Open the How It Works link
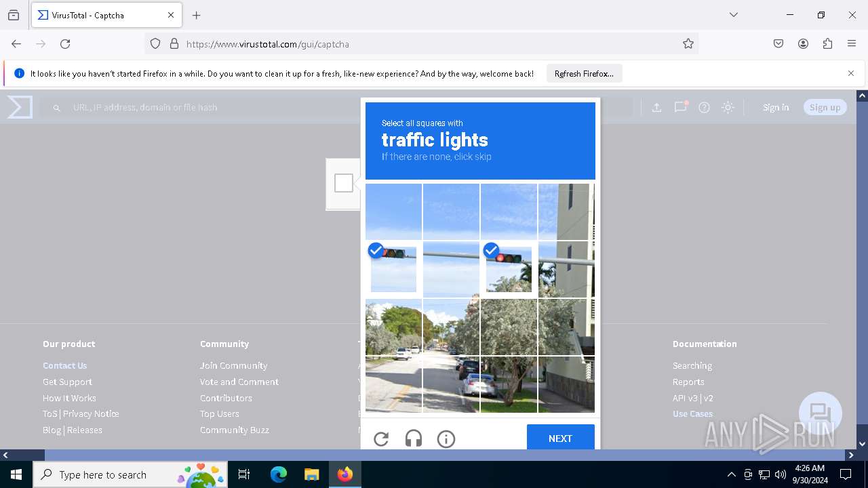The image size is (868, 488). point(69,398)
